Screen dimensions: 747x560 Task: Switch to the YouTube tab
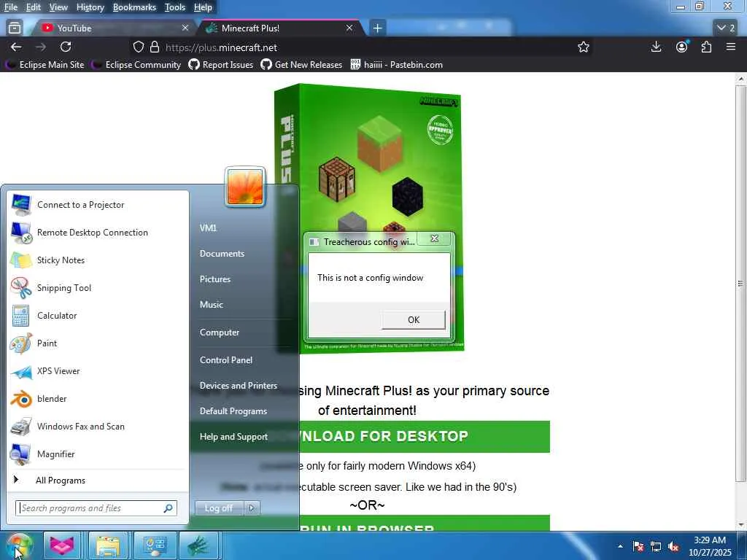(115, 28)
